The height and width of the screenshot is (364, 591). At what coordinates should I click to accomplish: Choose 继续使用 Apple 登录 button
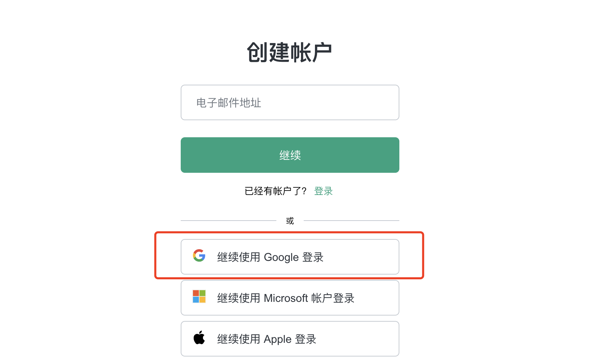tap(290, 339)
